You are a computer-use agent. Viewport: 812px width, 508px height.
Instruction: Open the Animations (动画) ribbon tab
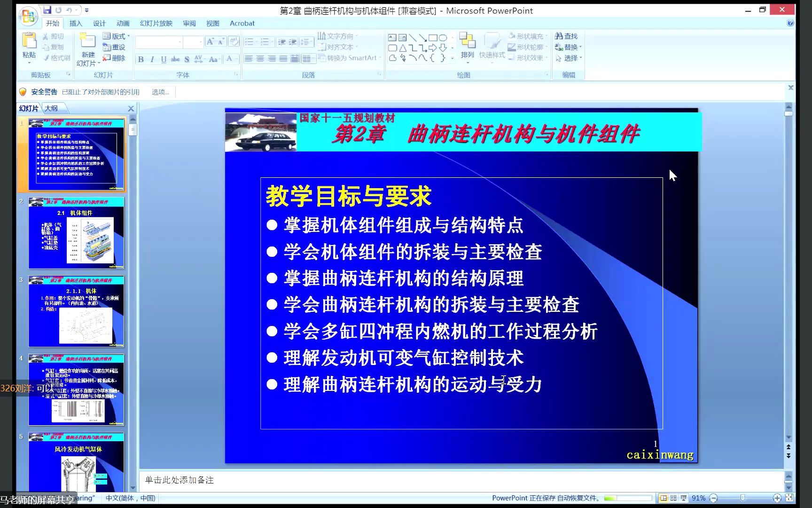pos(123,23)
